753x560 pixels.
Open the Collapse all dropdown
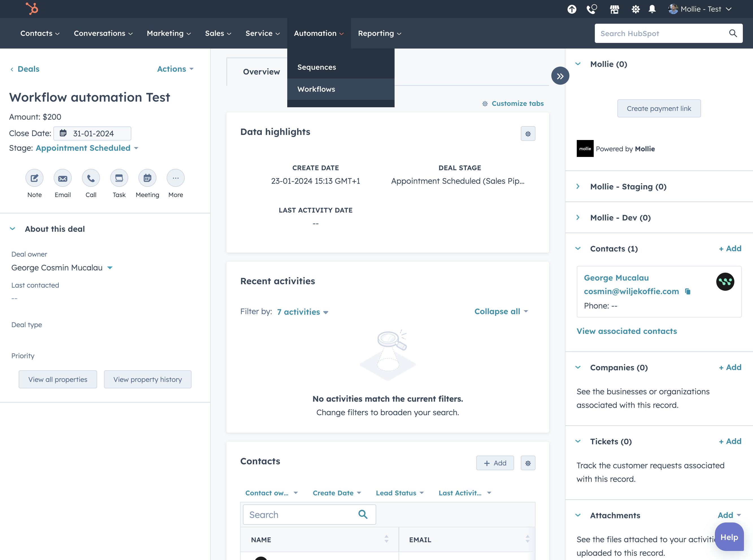pyautogui.click(x=501, y=311)
